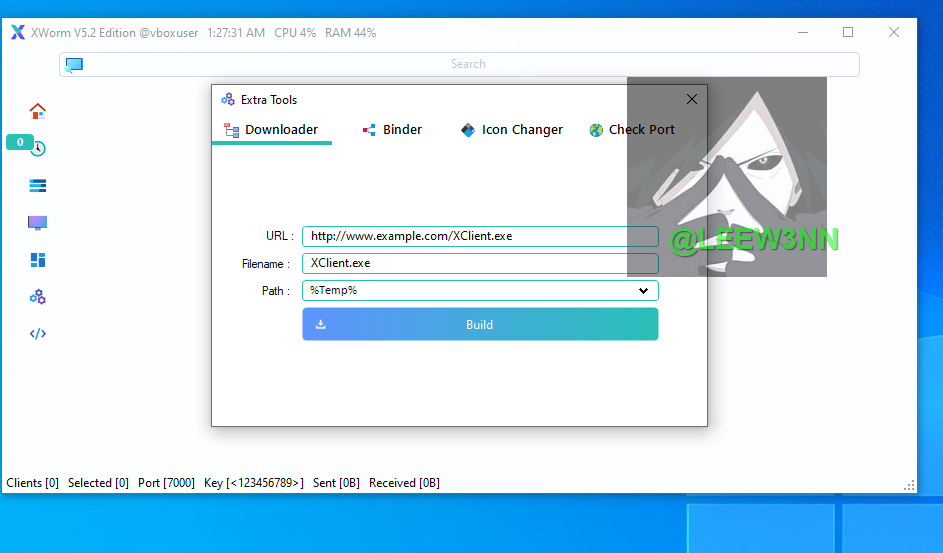This screenshot has height=553, width=943.
Task: Go to the Check Port tab
Action: (631, 130)
